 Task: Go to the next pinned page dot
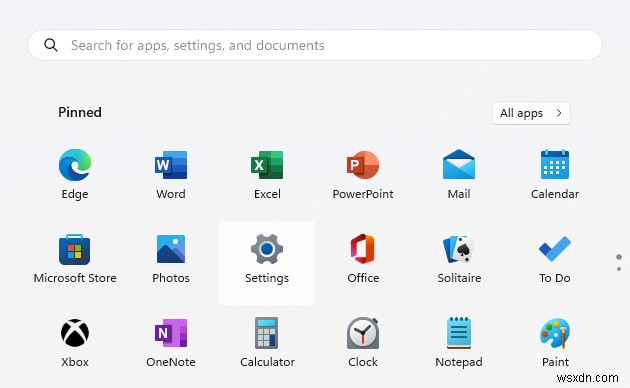coord(619,269)
